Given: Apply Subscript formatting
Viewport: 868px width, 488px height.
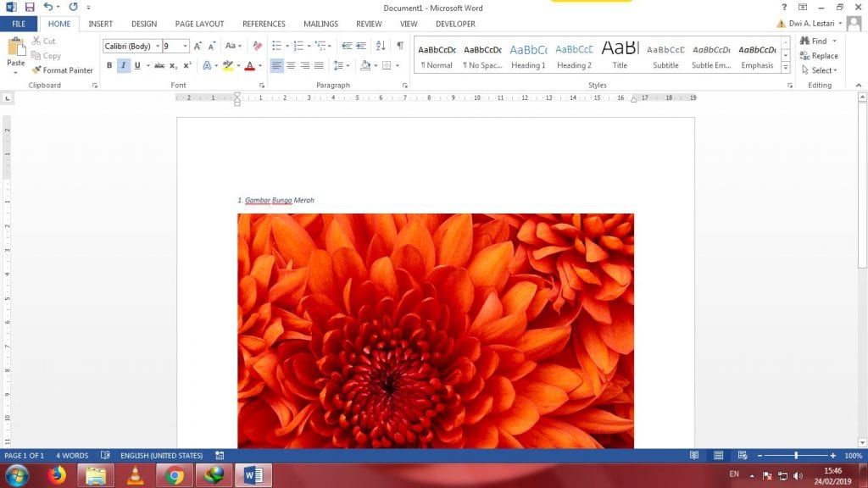Looking at the screenshot, I should click(x=173, y=65).
